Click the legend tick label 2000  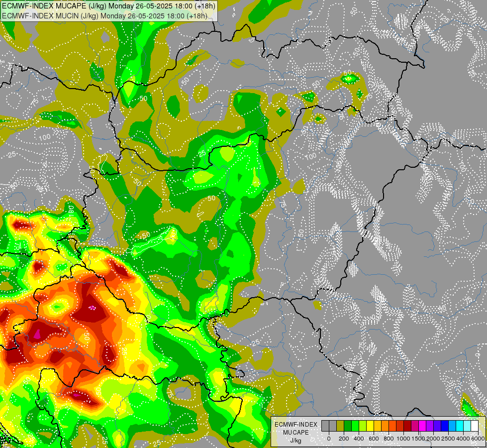(433, 439)
